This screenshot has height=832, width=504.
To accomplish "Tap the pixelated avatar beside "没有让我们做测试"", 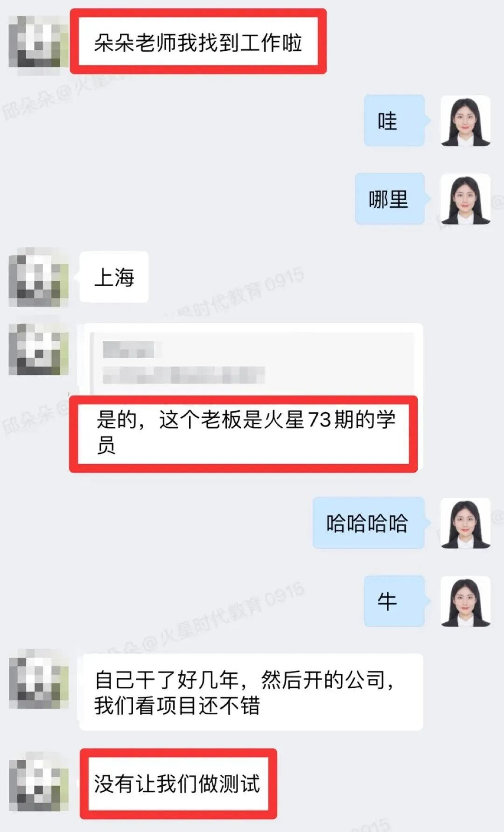I will click(38, 783).
